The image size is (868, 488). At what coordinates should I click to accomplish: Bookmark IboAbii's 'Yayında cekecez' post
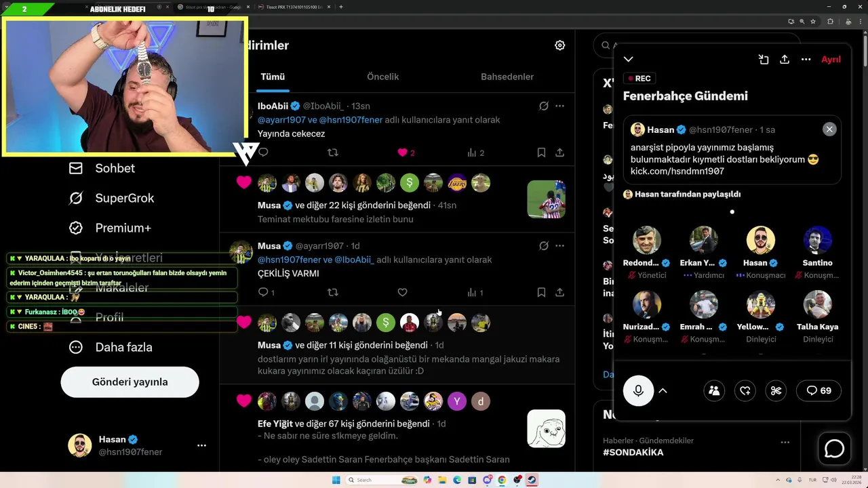pyautogui.click(x=541, y=152)
